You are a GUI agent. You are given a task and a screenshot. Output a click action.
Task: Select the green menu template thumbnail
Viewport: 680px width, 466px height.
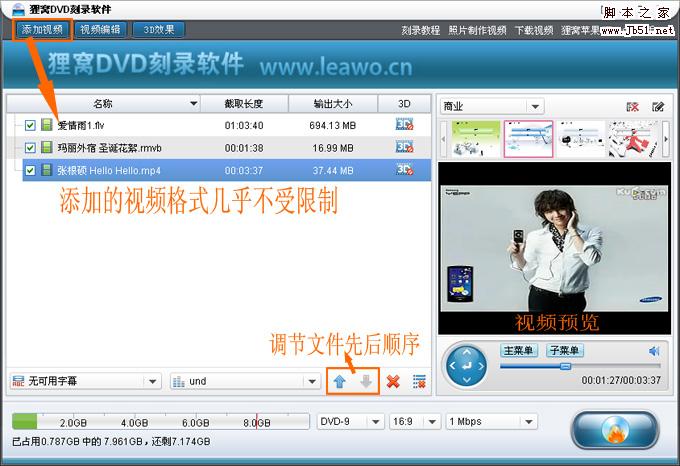(x=476, y=139)
